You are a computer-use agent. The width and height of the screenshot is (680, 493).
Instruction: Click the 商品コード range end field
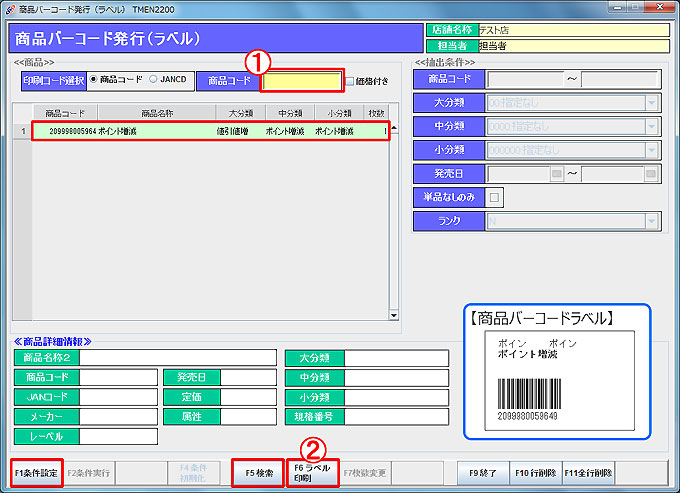619,80
